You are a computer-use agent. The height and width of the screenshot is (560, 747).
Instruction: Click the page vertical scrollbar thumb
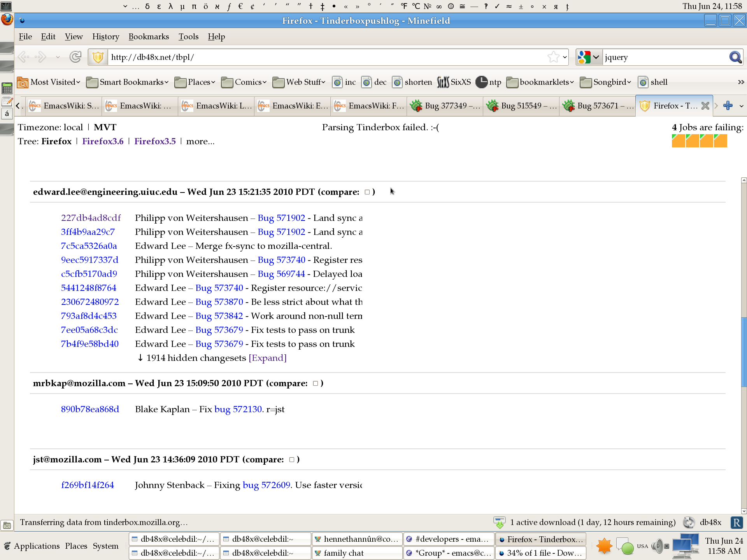(744, 352)
